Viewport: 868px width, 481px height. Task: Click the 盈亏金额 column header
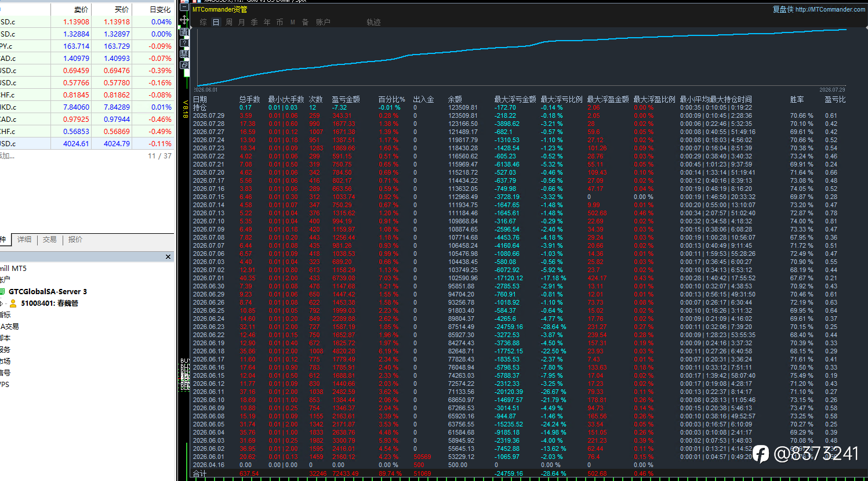click(x=346, y=99)
